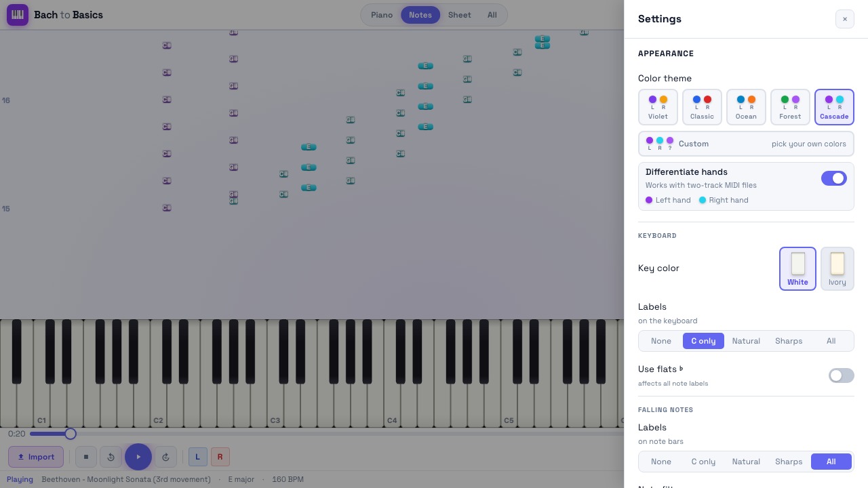Close the Settings panel
The height and width of the screenshot is (488, 868).
coord(844,19)
